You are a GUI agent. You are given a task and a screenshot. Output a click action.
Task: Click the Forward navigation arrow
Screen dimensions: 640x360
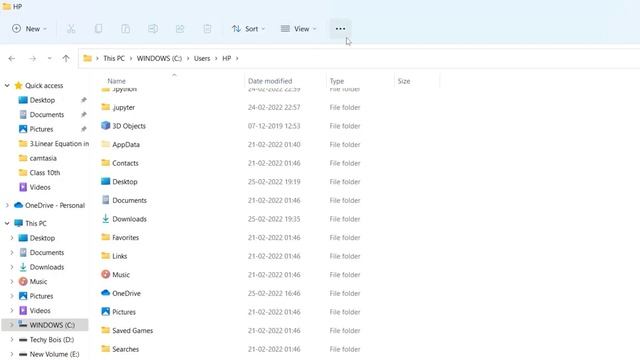tap(32, 59)
